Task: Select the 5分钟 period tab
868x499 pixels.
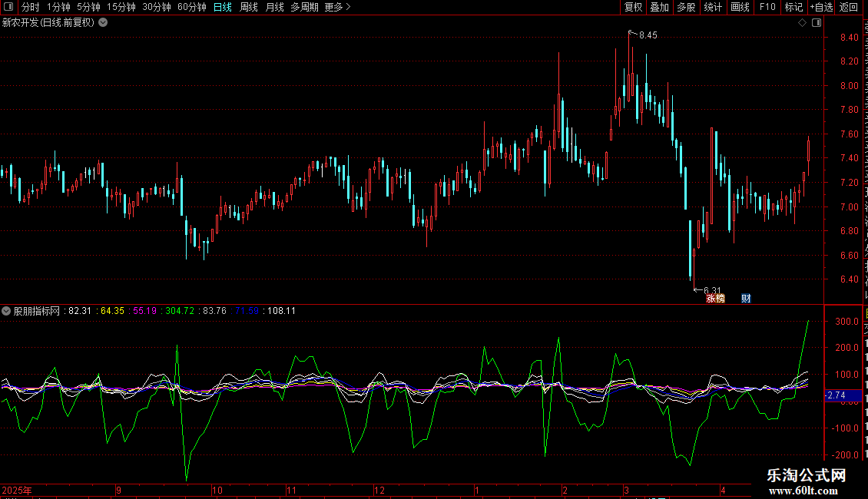Action: (88, 7)
